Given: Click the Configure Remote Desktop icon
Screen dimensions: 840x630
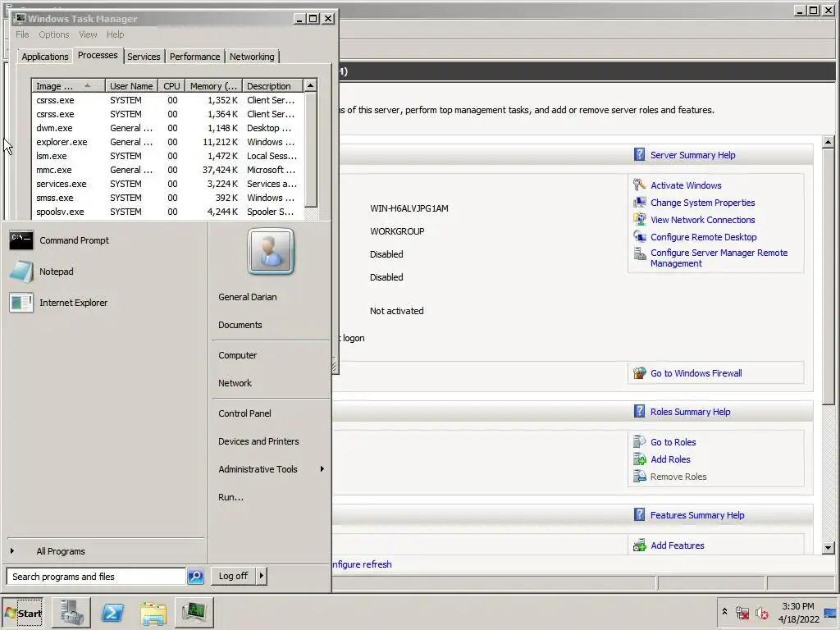Looking at the screenshot, I should point(639,237).
